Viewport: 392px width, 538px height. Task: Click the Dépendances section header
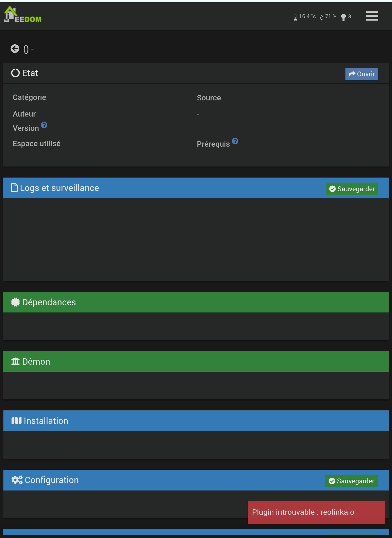tap(49, 302)
